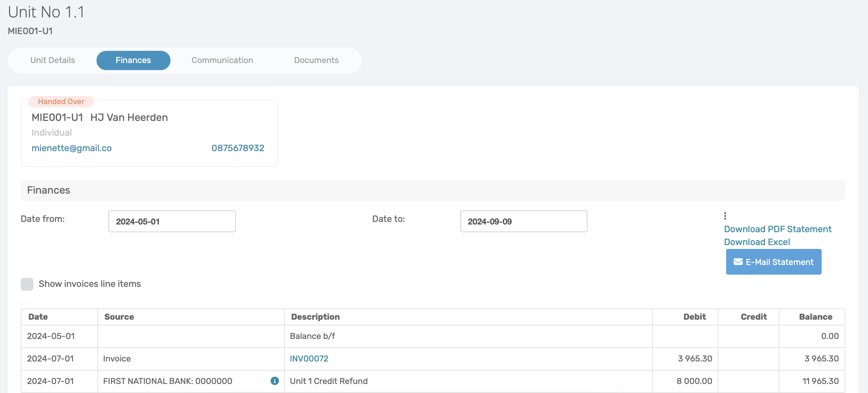868x393 pixels.
Task: Open the three-dot options menu
Action: point(725,216)
